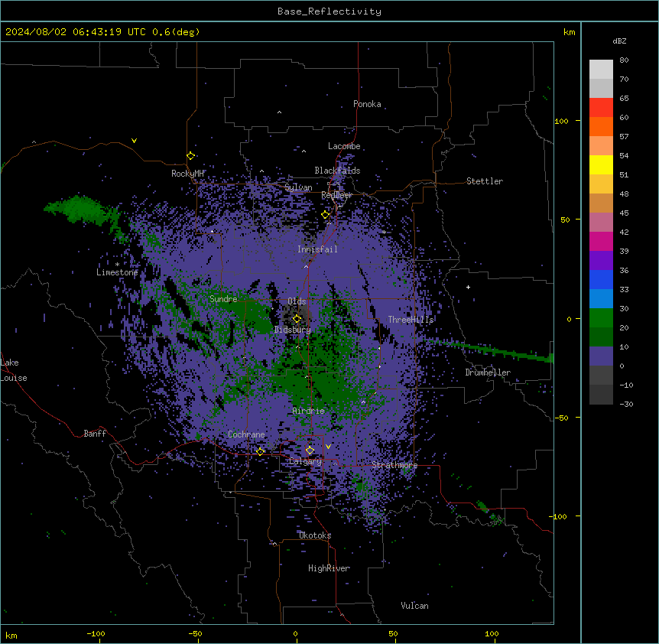This screenshot has height=644, width=659.
Task: Click the -100 tick on the right axis
Action: pyautogui.click(x=558, y=516)
